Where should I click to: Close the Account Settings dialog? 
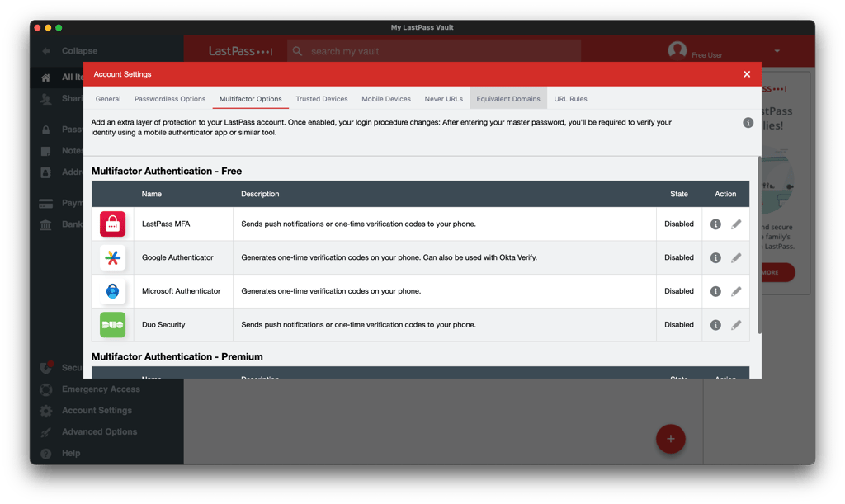click(x=746, y=74)
